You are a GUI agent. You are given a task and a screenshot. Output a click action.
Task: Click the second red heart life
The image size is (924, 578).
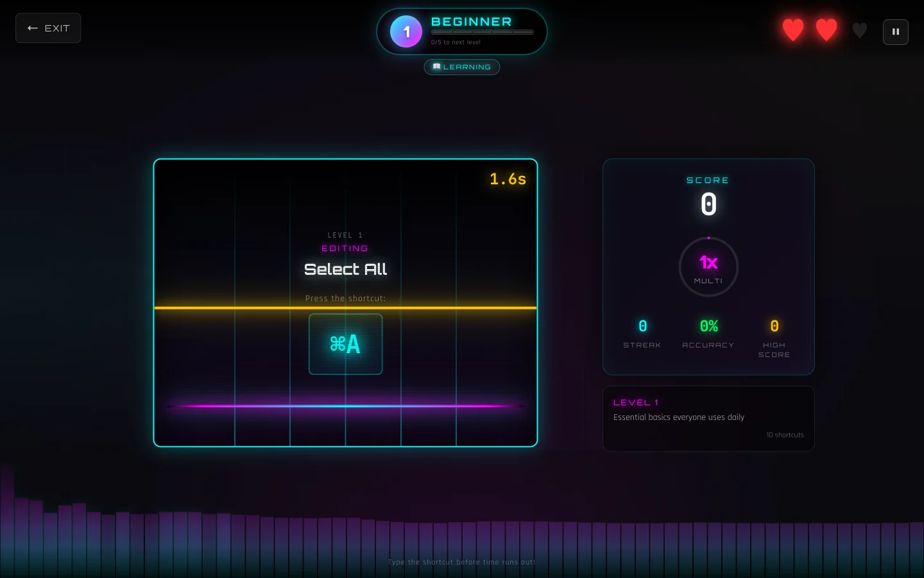pos(826,30)
